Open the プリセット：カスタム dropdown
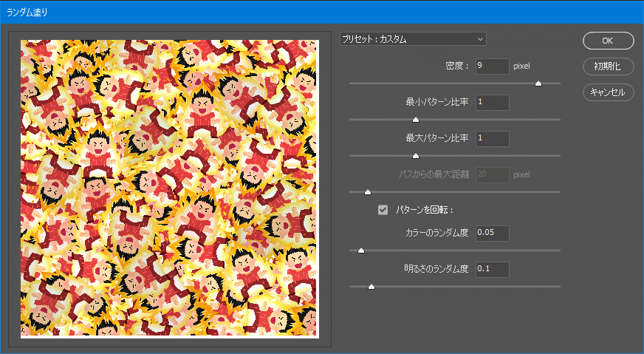 click(413, 39)
